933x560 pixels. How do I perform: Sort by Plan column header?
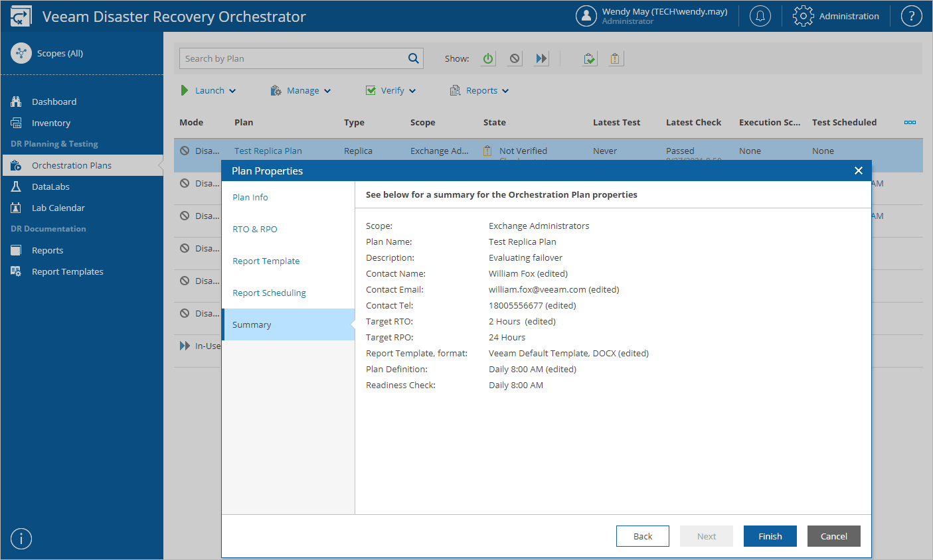pos(244,122)
